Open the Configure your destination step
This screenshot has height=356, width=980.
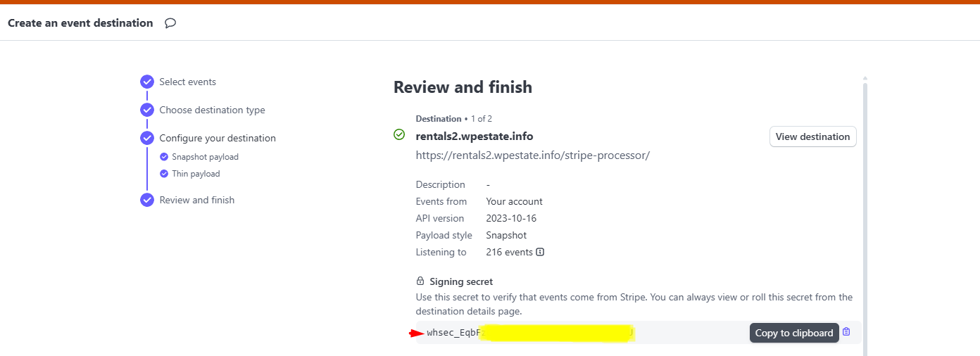coord(218,138)
